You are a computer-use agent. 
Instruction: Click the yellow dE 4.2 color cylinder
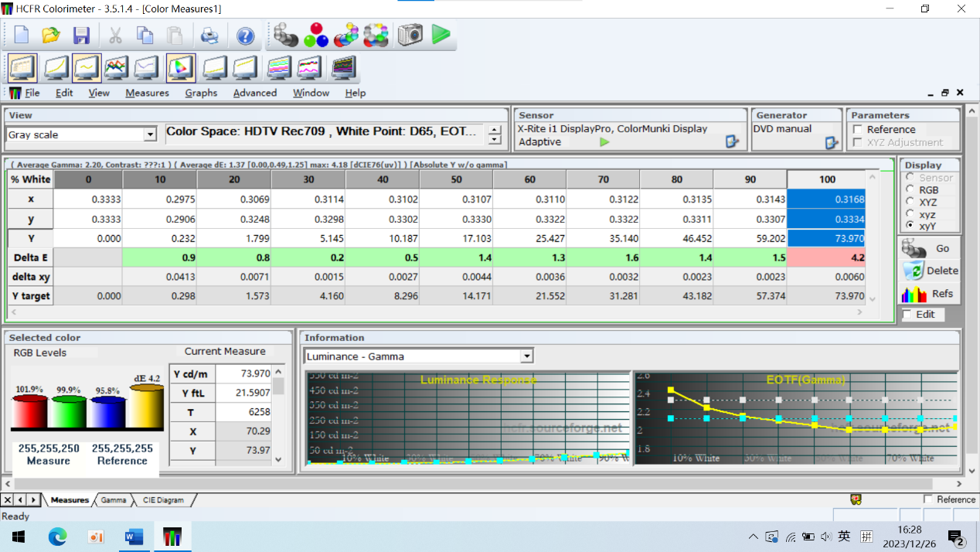click(146, 407)
